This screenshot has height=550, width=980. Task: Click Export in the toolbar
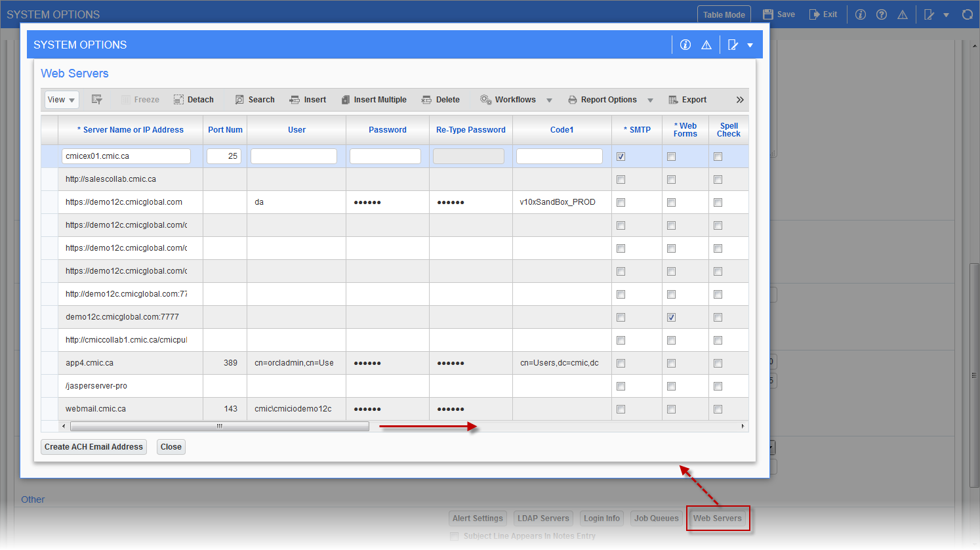(687, 100)
